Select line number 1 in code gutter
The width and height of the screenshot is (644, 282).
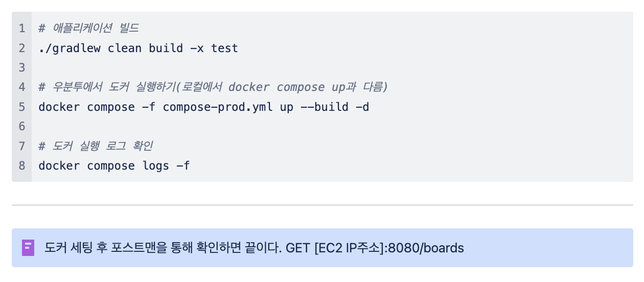click(22, 29)
